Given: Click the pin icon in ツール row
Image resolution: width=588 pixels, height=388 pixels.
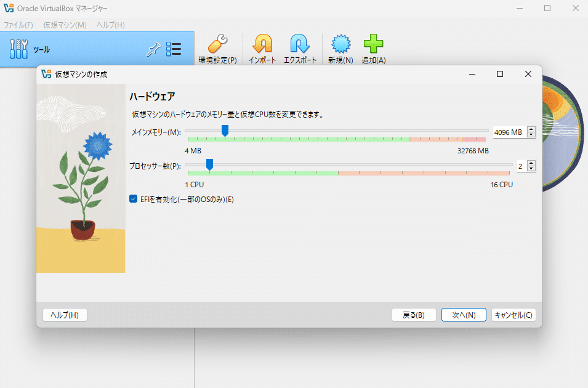Looking at the screenshot, I should pos(153,49).
